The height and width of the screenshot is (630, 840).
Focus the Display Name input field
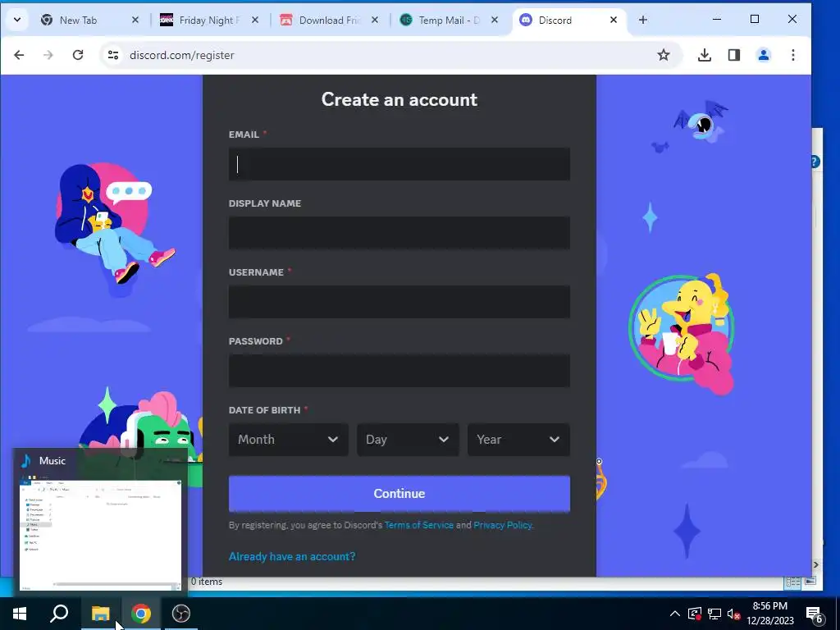[x=399, y=233]
